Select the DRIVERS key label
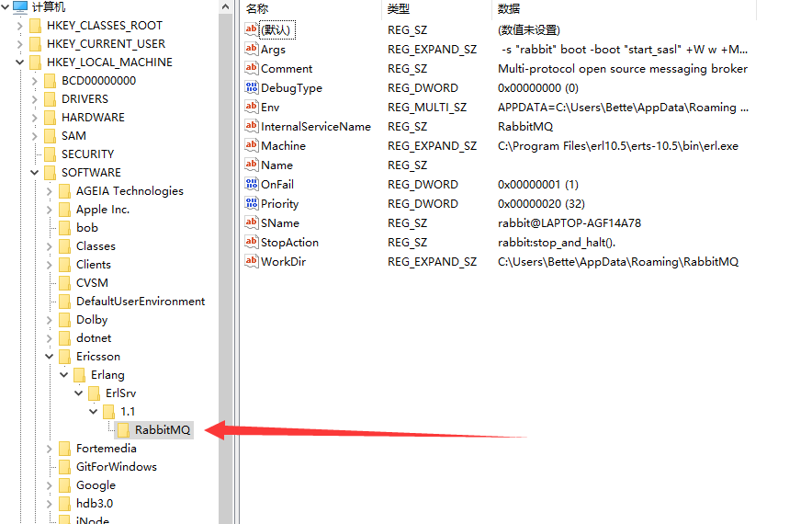This screenshot has width=812, height=524. coord(85,99)
